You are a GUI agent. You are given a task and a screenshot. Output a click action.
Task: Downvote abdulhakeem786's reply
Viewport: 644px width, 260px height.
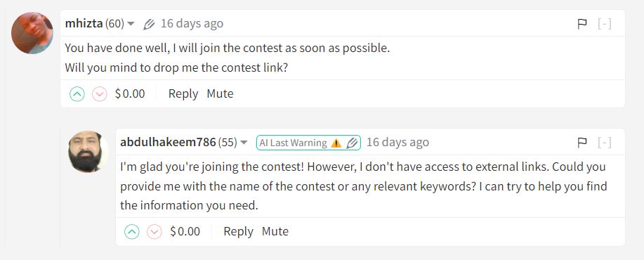pos(155,232)
